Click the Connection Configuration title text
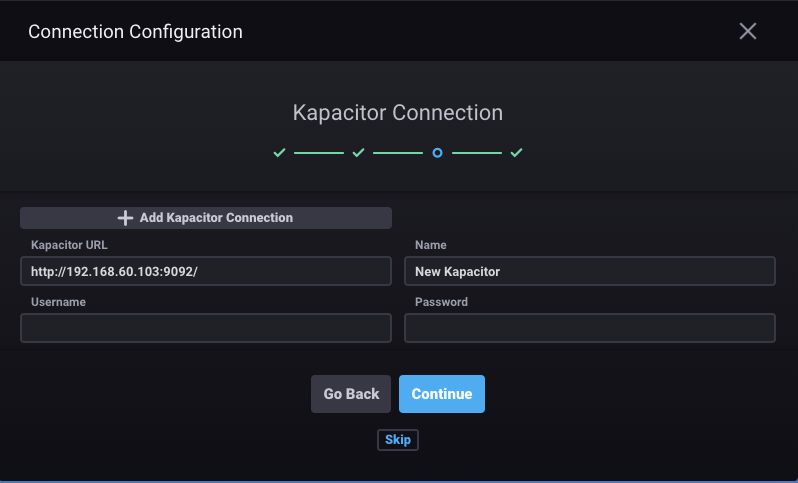 pyautogui.click(x=135, y=32)
